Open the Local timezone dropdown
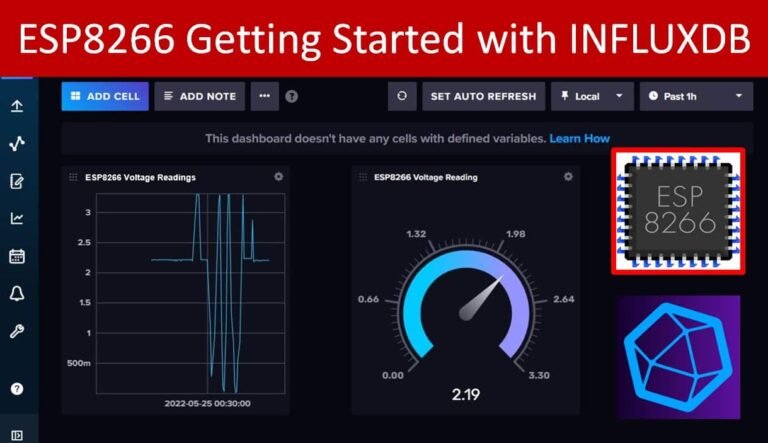Viewport: 768px width, 443px height. tap(592, 97)
